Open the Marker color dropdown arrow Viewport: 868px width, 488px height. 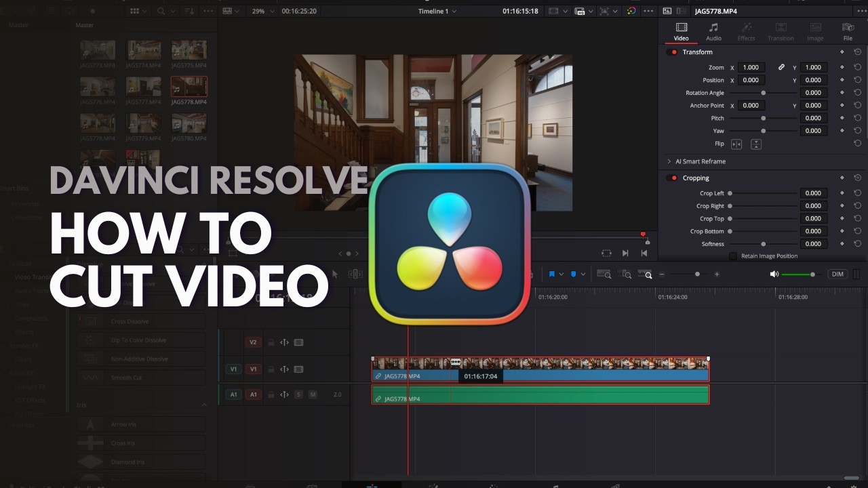583,274
